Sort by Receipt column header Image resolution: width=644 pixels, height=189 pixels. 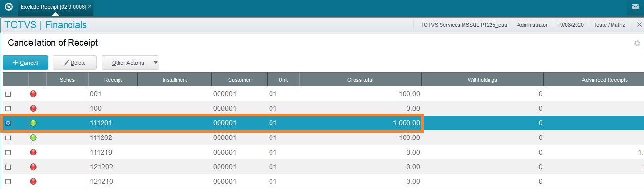pyautogui.click(x=113, y=80)
